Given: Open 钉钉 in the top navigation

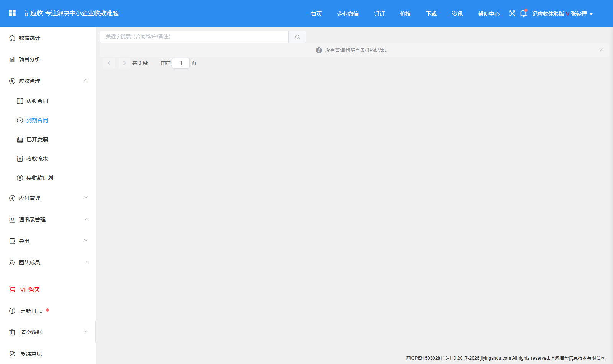Looking at the screenshot, I should click(379, 14).
